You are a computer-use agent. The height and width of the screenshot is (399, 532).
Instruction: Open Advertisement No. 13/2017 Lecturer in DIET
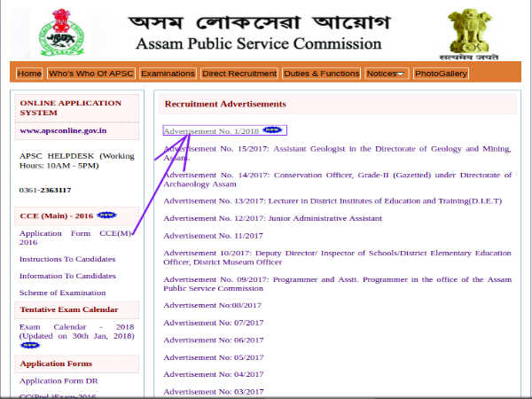click(332, 201)
